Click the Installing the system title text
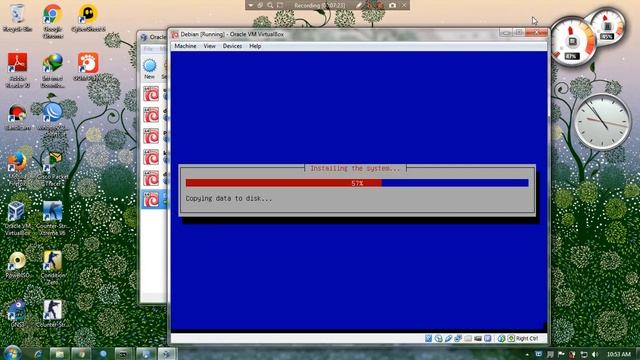 (355, 168)
